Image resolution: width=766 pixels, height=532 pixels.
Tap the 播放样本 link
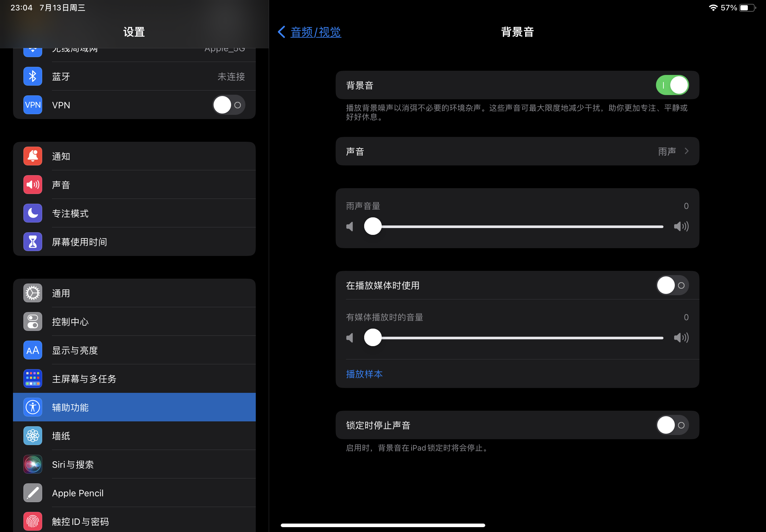tap(364, 374)
